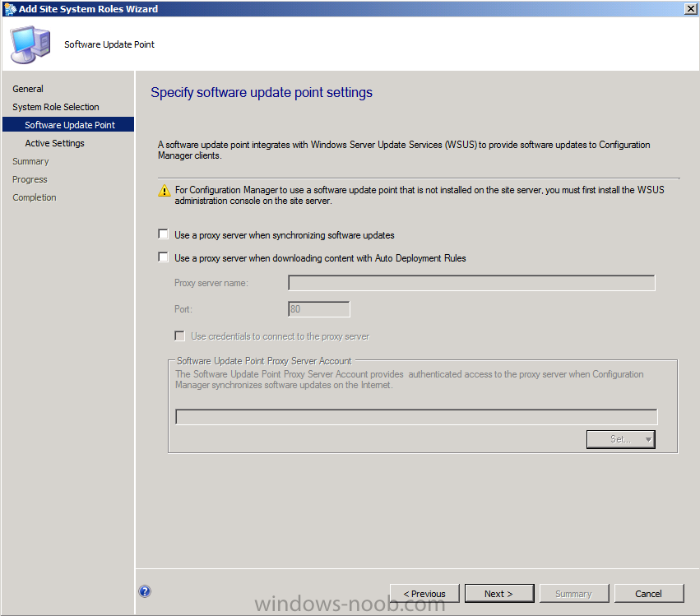This screenshot has height=616, width=700.
Task: Click the proxy server account text box
Action: tap(416, 417)
